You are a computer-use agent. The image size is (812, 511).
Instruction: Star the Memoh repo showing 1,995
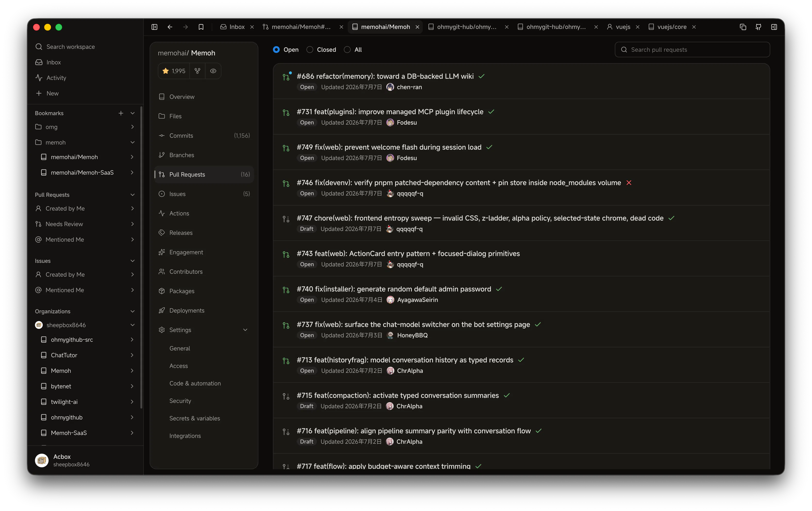[174, 71]
